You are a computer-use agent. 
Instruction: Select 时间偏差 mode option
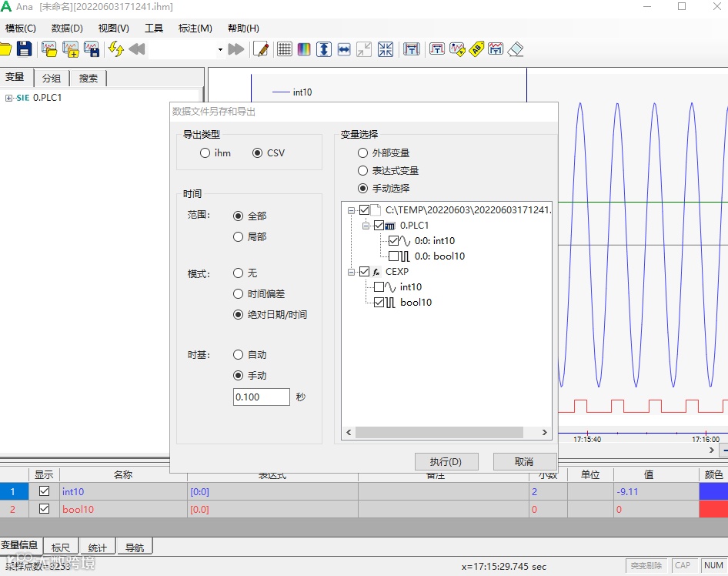[x=259, y=294]
